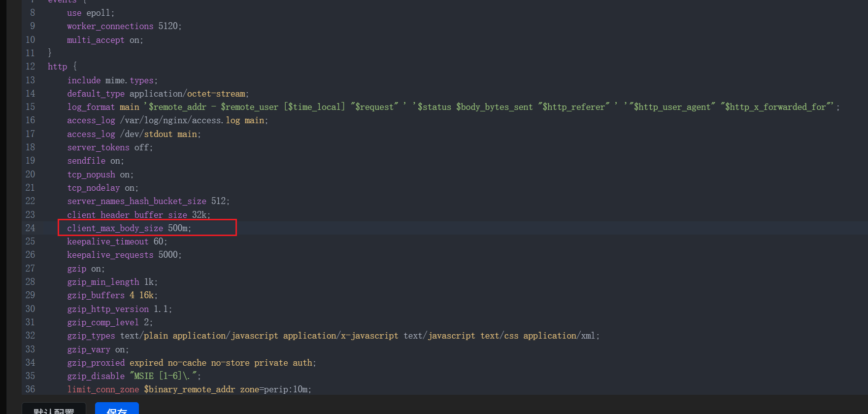
Task: Click the keepalive_timeout 60 line
Action: [x=117, y=241]
